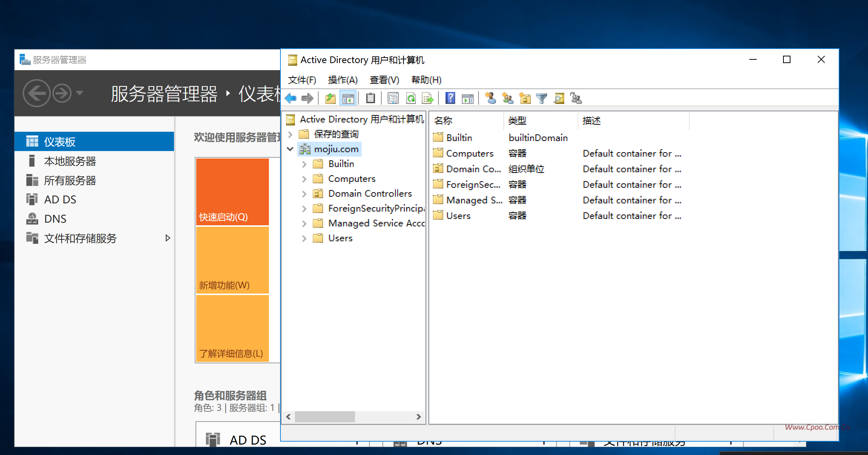The image size is (868, 455).
Task: Click tree pane scroll left arrow
Action: pyautogui.click(x=289, y=417)
